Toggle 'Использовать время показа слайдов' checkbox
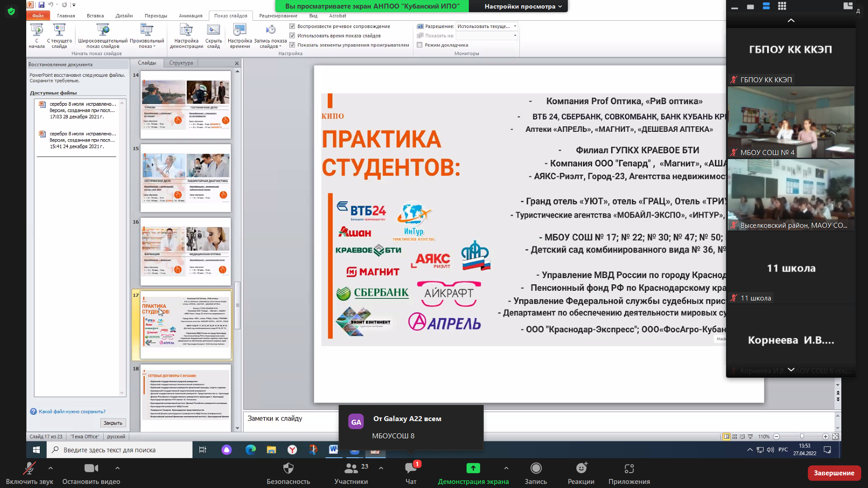 tap(292, 36)
